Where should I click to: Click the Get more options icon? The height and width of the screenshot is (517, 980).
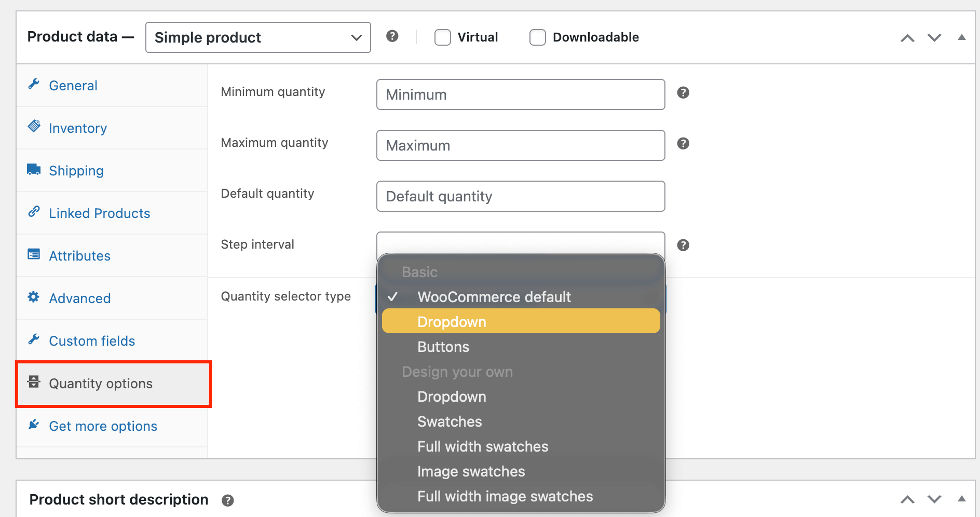click(33, 425)
